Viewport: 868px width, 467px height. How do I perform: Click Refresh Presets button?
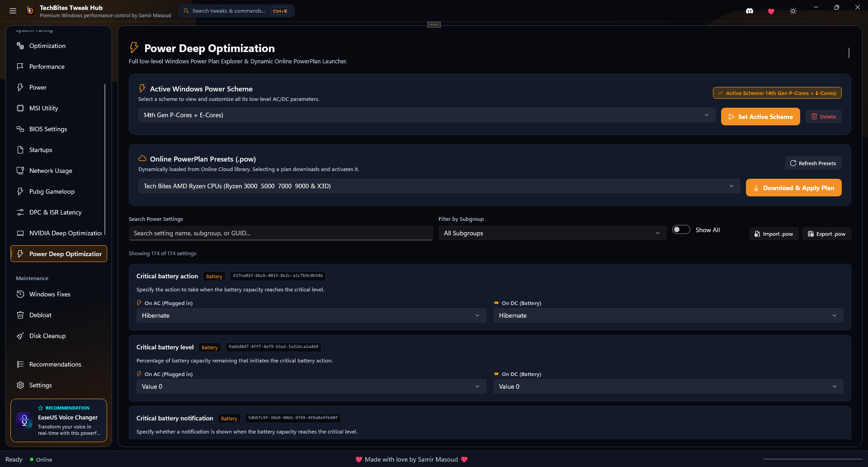tap(813, 163)
